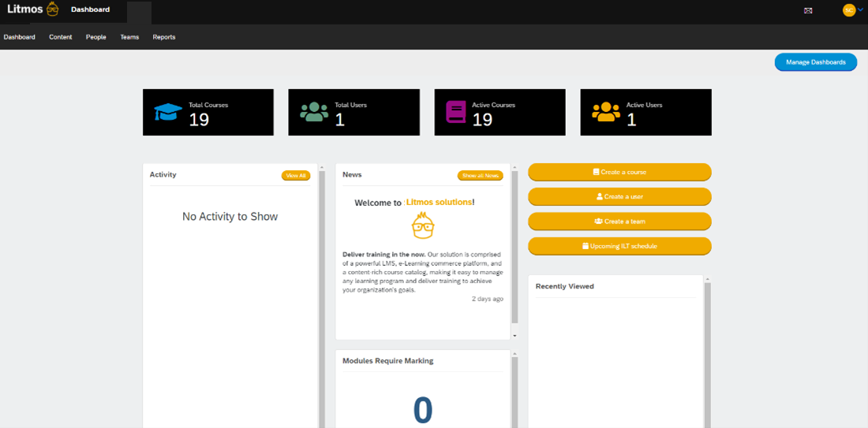Click the News panel scrollbar
Viewport: 868px width, 428px height.
(x=514, y=247)
